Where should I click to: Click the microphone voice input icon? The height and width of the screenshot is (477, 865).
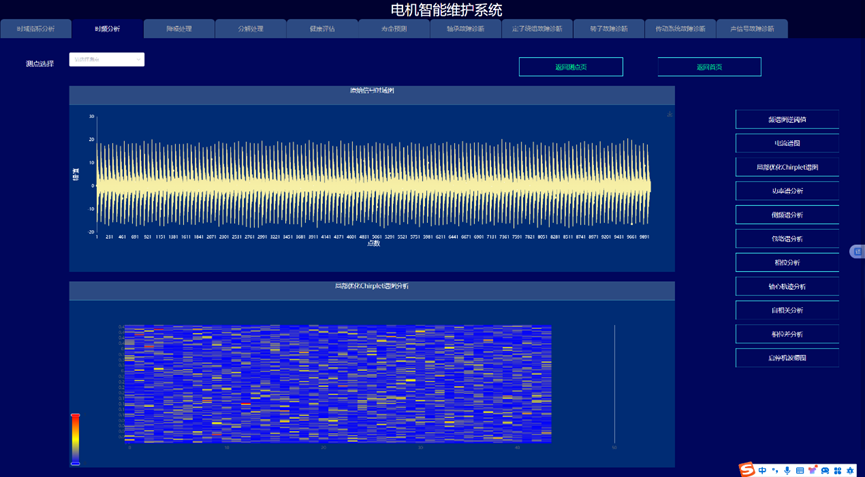tap(787, 470)
